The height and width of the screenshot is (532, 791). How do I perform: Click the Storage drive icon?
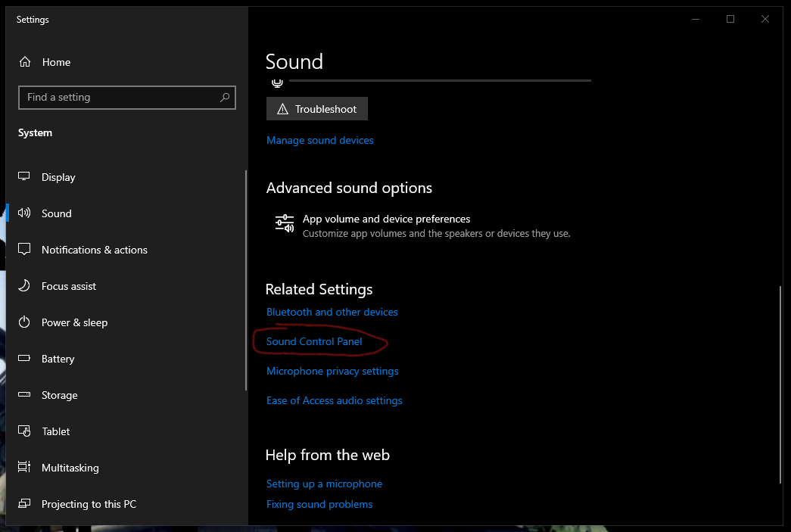point(24,395)
